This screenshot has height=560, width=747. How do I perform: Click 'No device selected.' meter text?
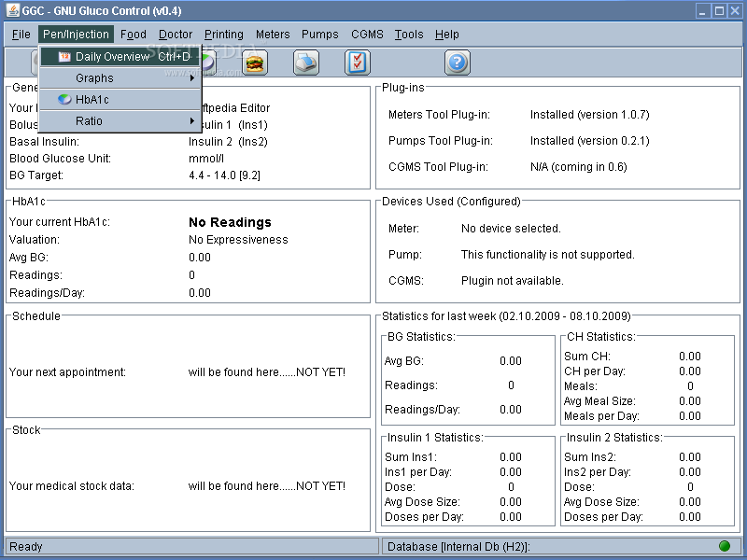coord(511,229)
